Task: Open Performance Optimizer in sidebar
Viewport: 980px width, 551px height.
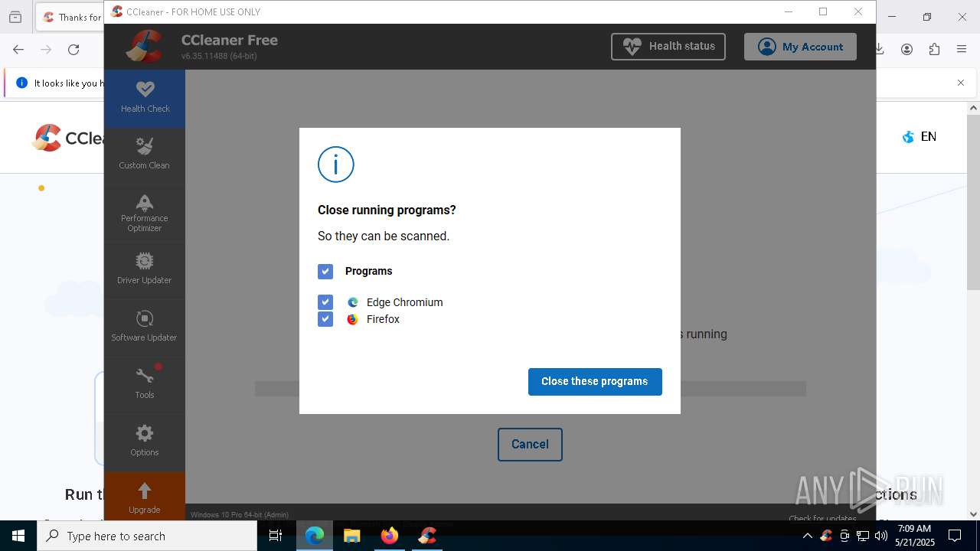Action: [x=145, y=213]
